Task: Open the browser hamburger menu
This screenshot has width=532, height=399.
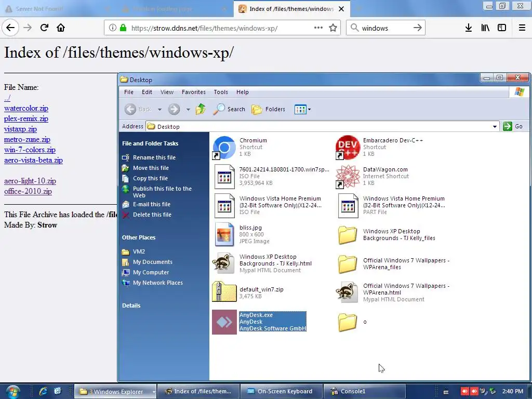Action: (522, 28)
